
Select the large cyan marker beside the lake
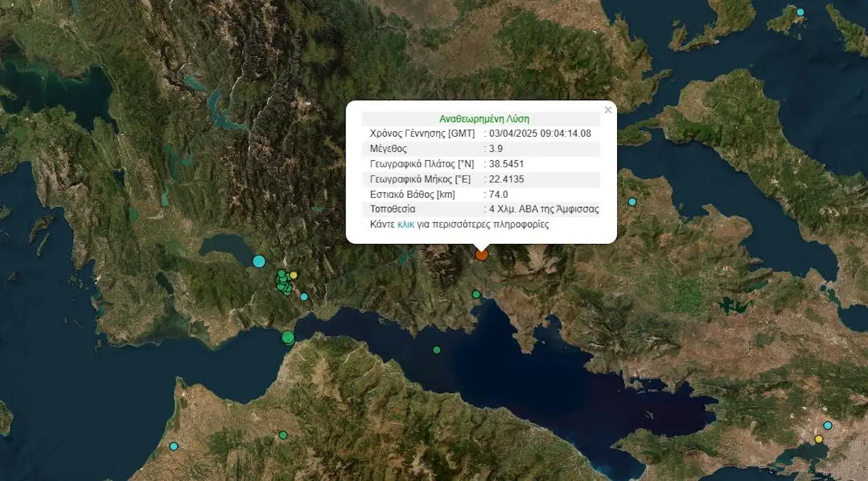(x=258, y=261)
